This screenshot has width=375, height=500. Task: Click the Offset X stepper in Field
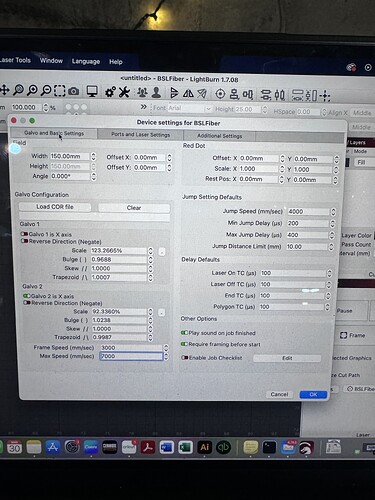coord(169,157)
